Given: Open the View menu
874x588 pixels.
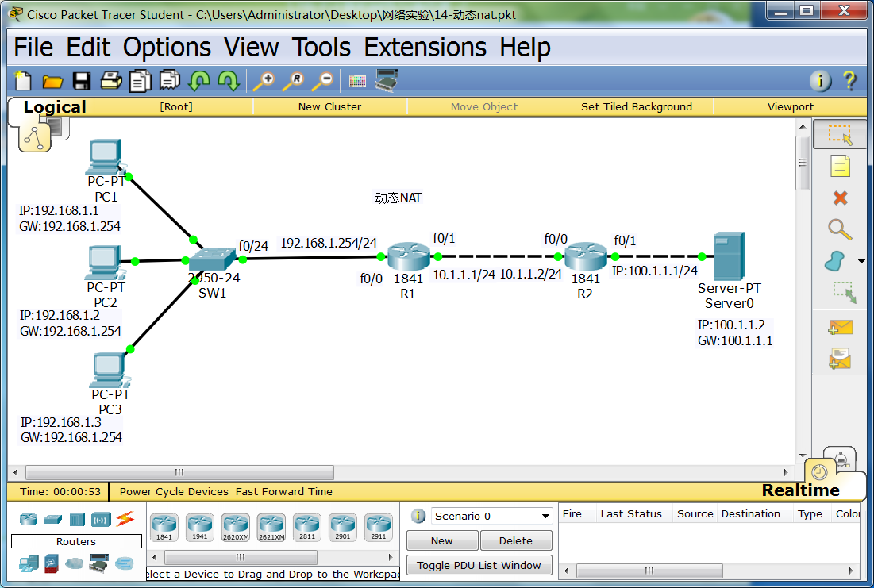Looking at the screenshot, I should 251,48.
